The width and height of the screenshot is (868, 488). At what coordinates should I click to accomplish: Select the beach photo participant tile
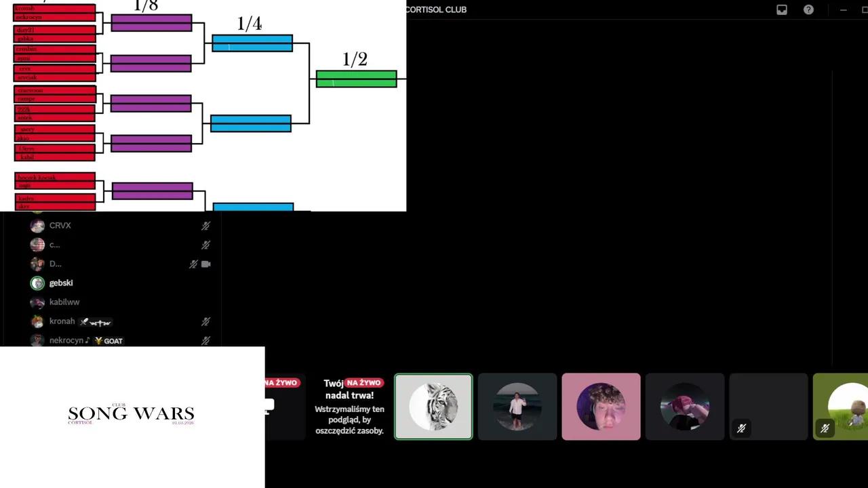[517, 407]
